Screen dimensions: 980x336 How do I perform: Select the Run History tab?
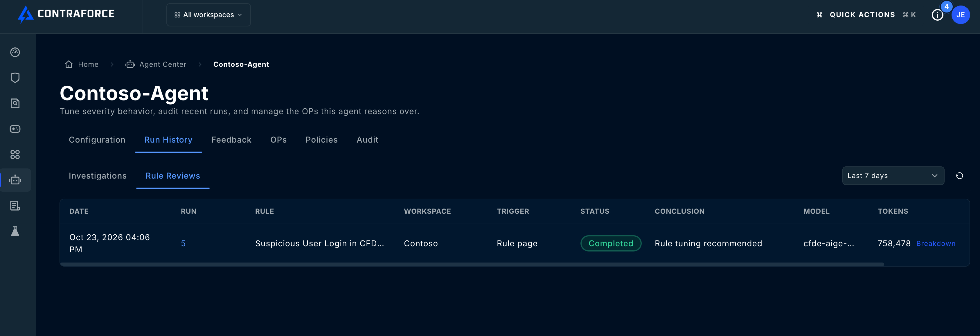tap(168, 140)
